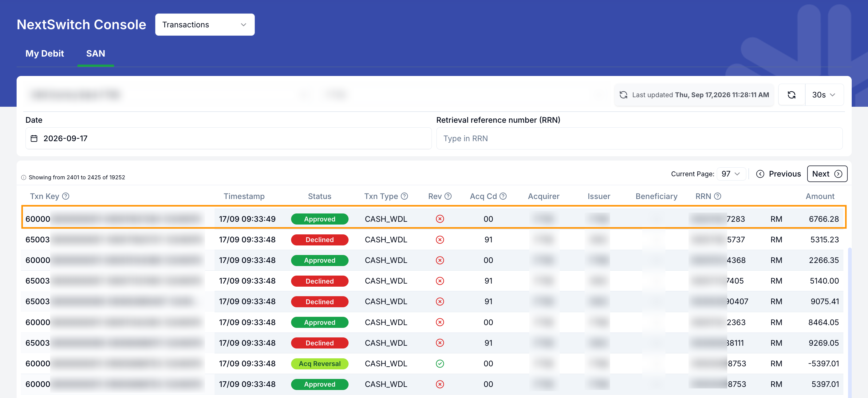Click the Declined badge in the 5315.23 row

click(x=319, y=240)
